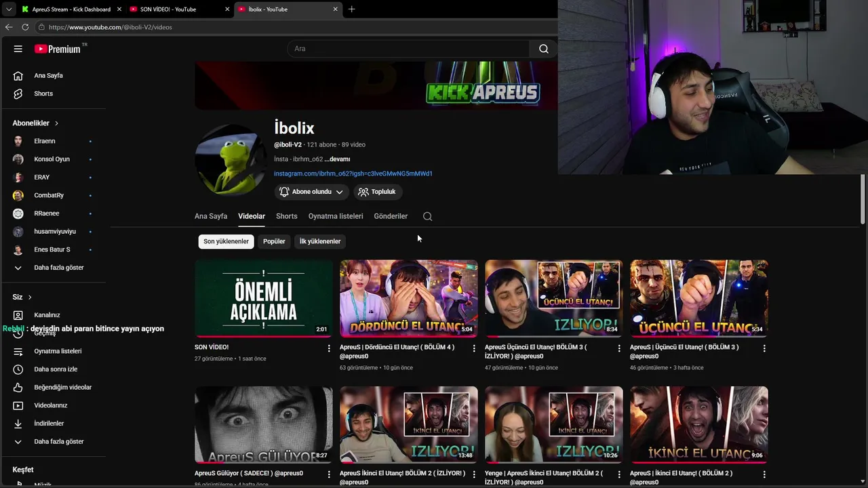Open a new browser tab
868x488 pixels.
pyautogui.click(x=351, y=9)
